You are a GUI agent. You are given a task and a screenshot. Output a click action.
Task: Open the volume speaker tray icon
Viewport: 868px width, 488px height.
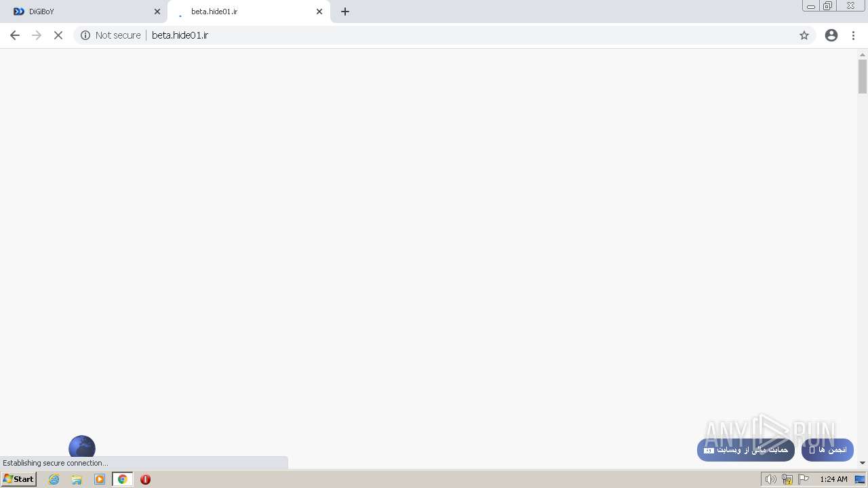[x=770, y=479]
